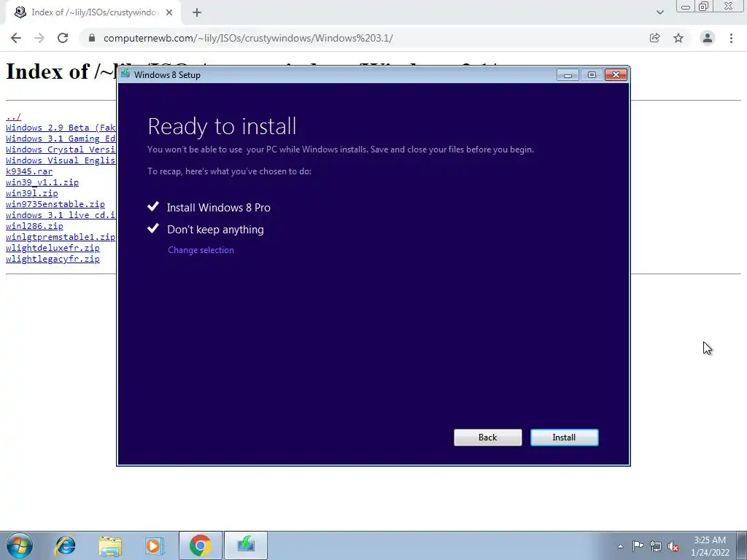Image resolution: width=747 pixels, height=560 pixels.
Task: Maximize the Windows 8 Setup window
Action: (592, 75)
